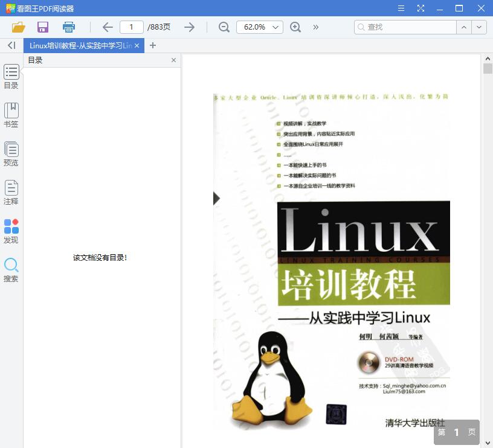Open the 注释 annotations sidebar panel
Viewport: 493px width, 448px height.
(11, 193)
